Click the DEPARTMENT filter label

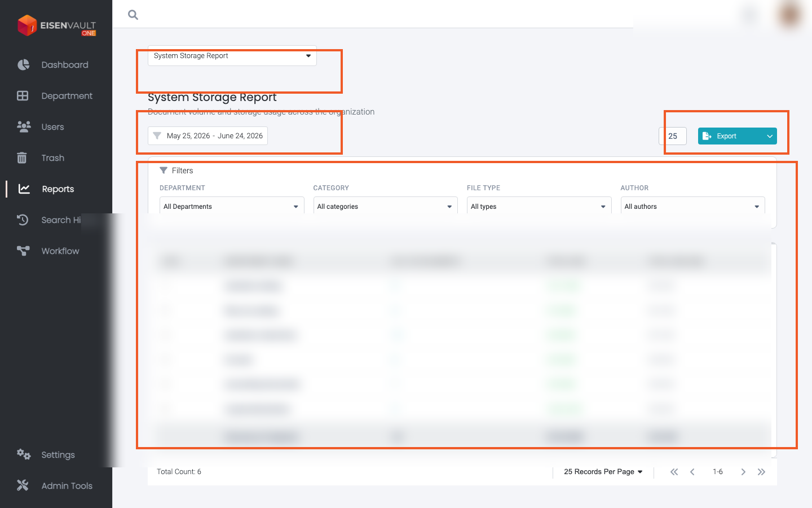point(182,188)
